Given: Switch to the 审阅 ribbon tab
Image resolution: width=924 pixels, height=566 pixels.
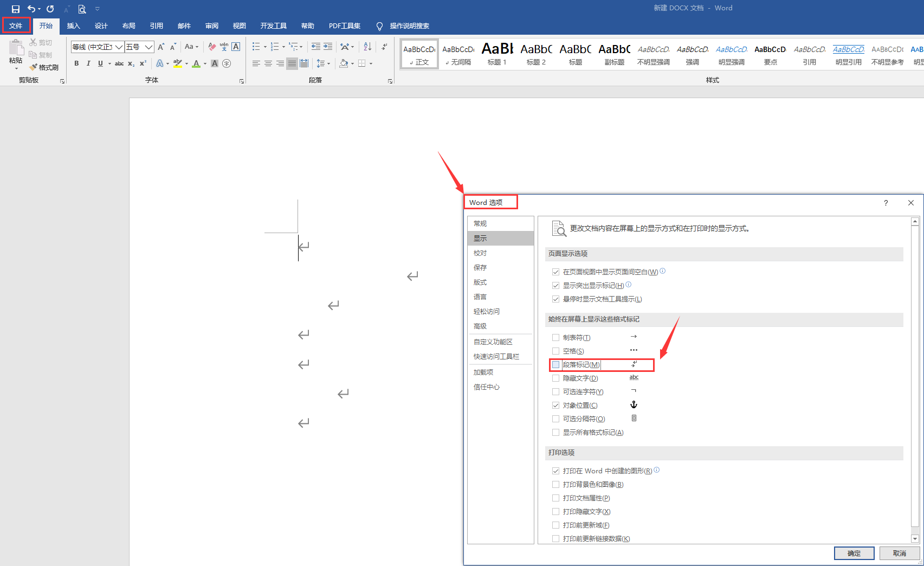Looking at the screenshot, I should 211,25.
